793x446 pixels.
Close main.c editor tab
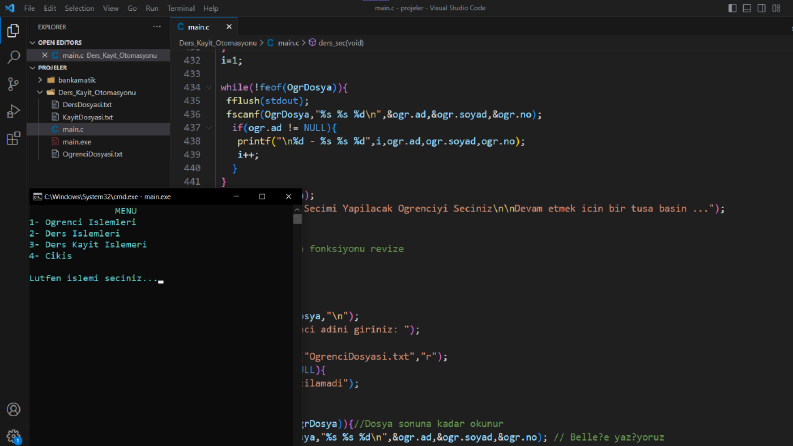pos(229,27)
